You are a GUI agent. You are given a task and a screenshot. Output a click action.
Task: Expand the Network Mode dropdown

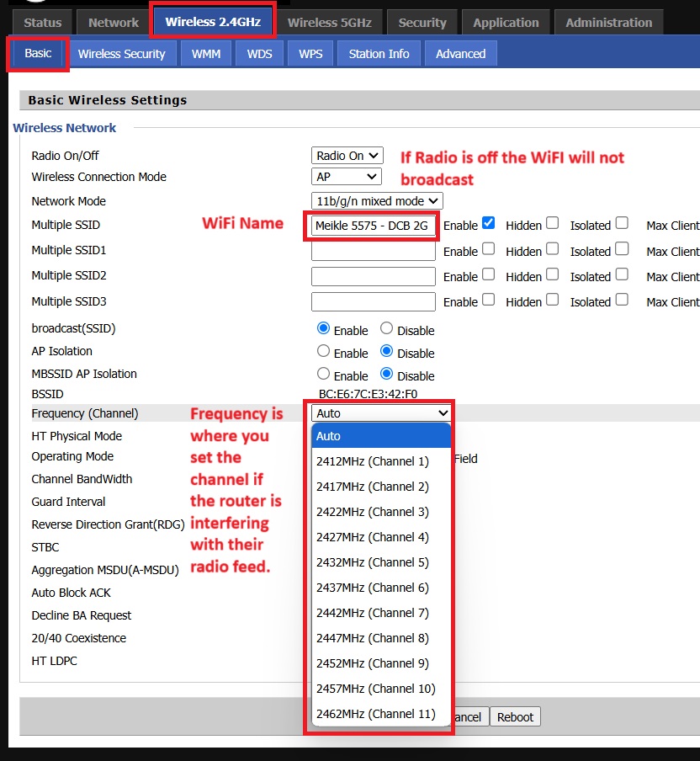coord(377,201)
